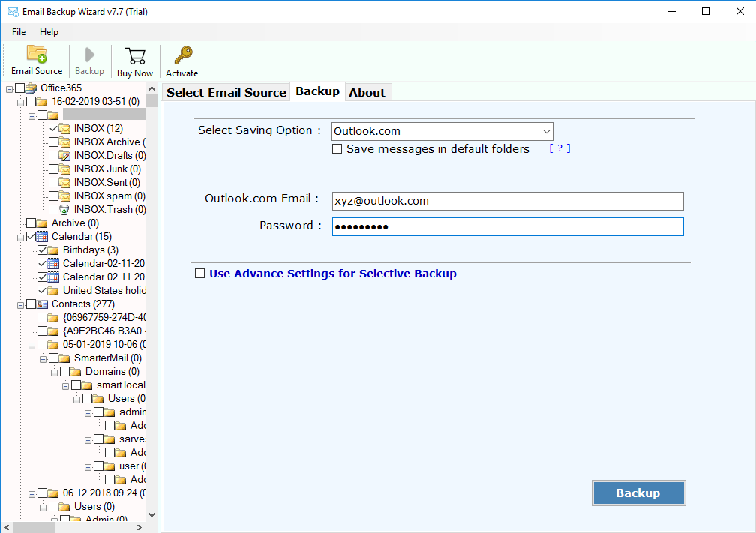Collapse the Office365 tree node
Screen dimensions: 756x533
[x=9, y=89]
